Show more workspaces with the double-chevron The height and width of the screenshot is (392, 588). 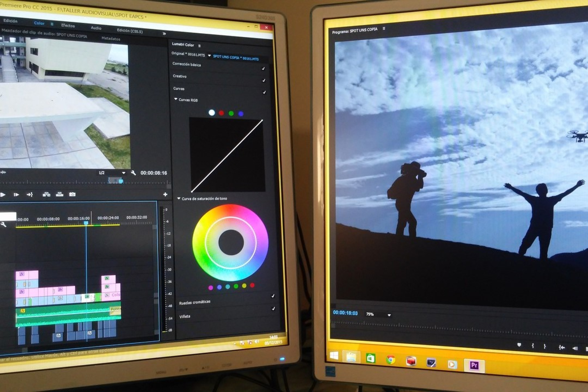point(164,34)
